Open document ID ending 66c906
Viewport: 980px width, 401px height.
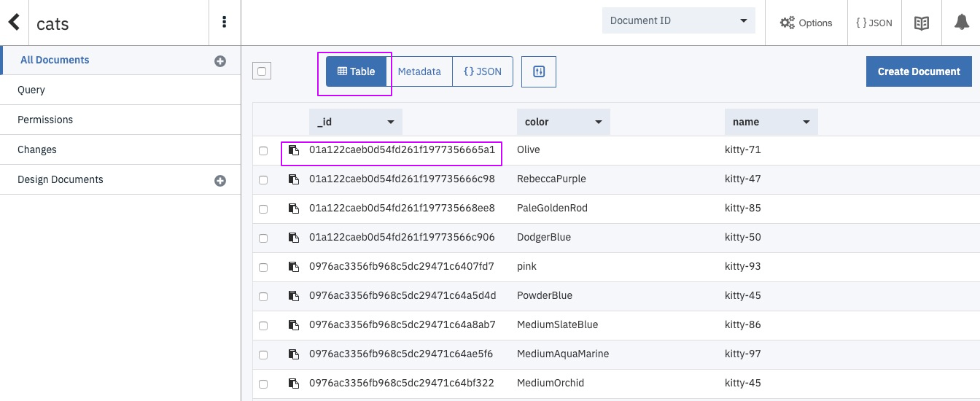point(402,237)
